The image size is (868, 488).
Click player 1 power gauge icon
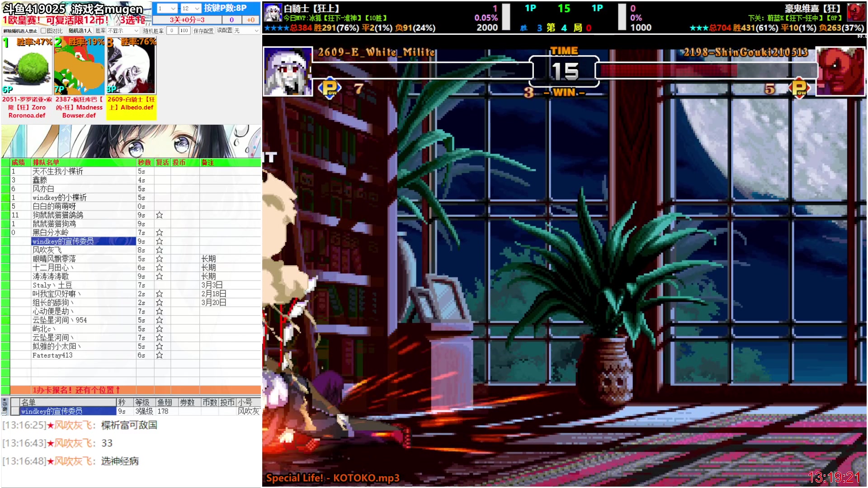330,87
